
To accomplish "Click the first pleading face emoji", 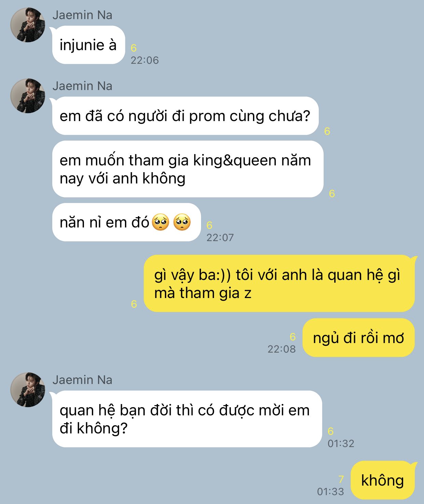I will coord(160,222).
